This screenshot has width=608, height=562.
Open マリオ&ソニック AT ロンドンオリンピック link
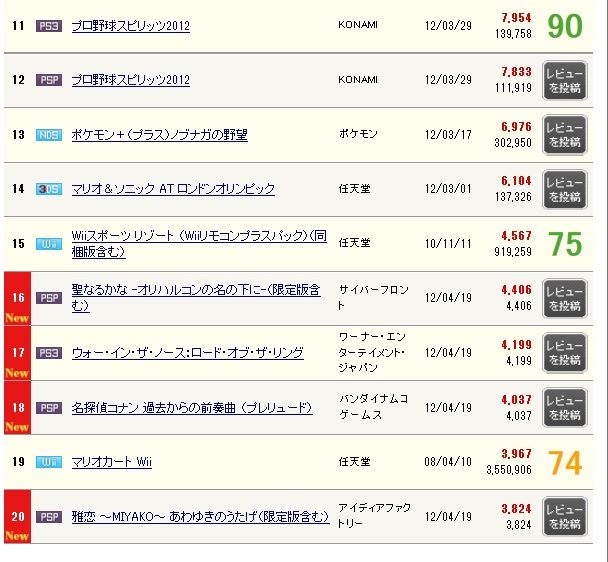(x=173, y=189)
